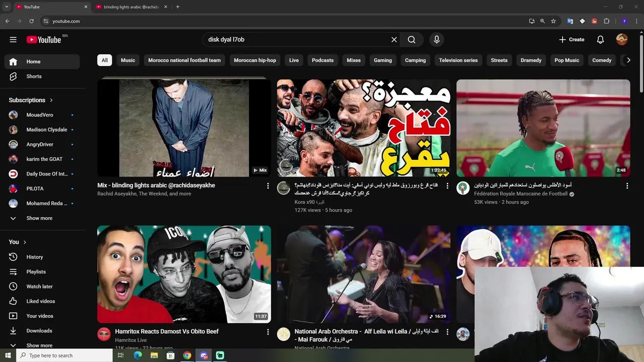Viewport: 644px width, 362px height.
Task: Open Your videos in the sidebar
Action: click(x=42, y=316)
